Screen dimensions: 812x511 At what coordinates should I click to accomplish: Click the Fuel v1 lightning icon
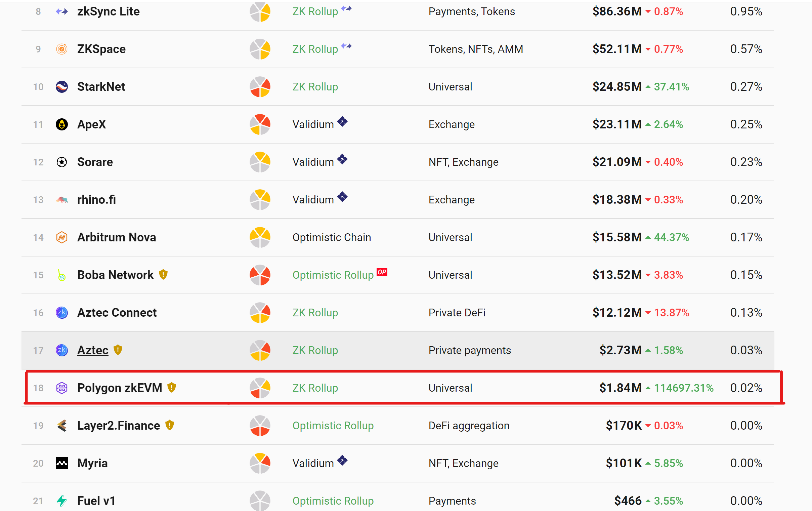(62, 501)
